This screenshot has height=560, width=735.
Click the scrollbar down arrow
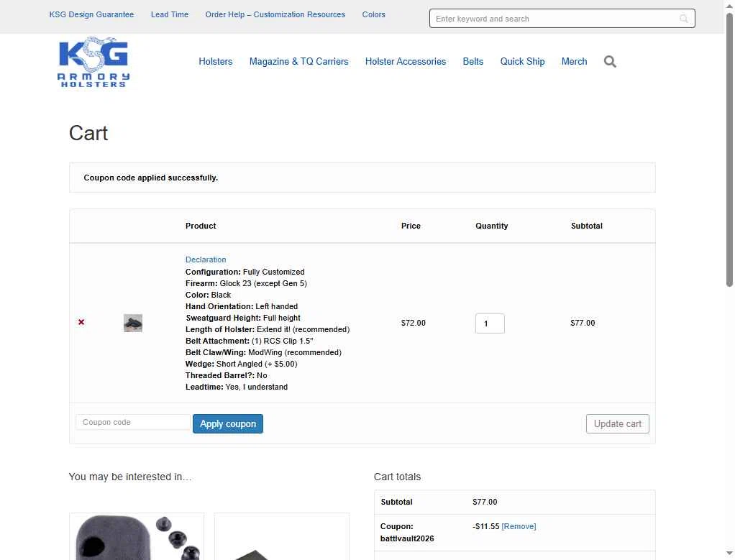(x=729, y=554)
